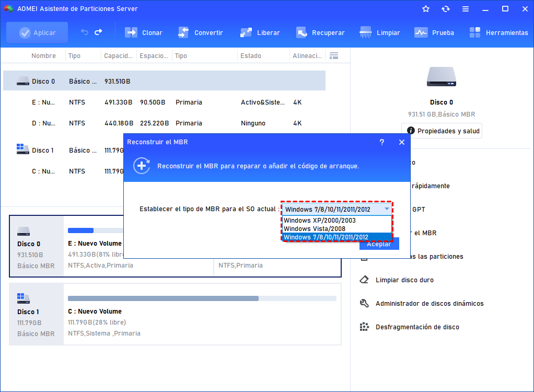
Task: Open the Limpiar menu
Action: coord(380,33)
